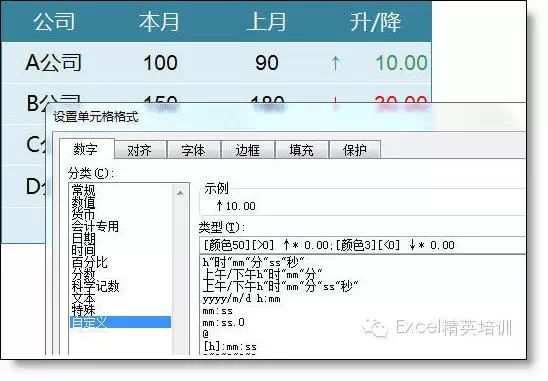Click the 公司 column header
Viewport: 548px width, 381px height.
(x=54, y=22)
